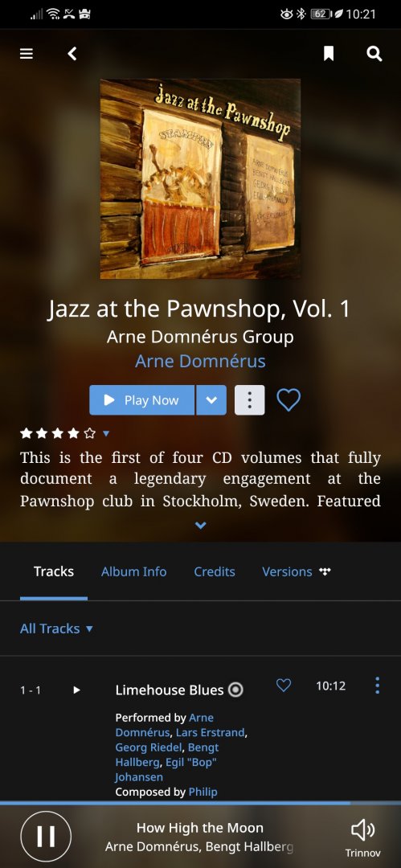Open the hamburger navigation menu

[27, 54]
